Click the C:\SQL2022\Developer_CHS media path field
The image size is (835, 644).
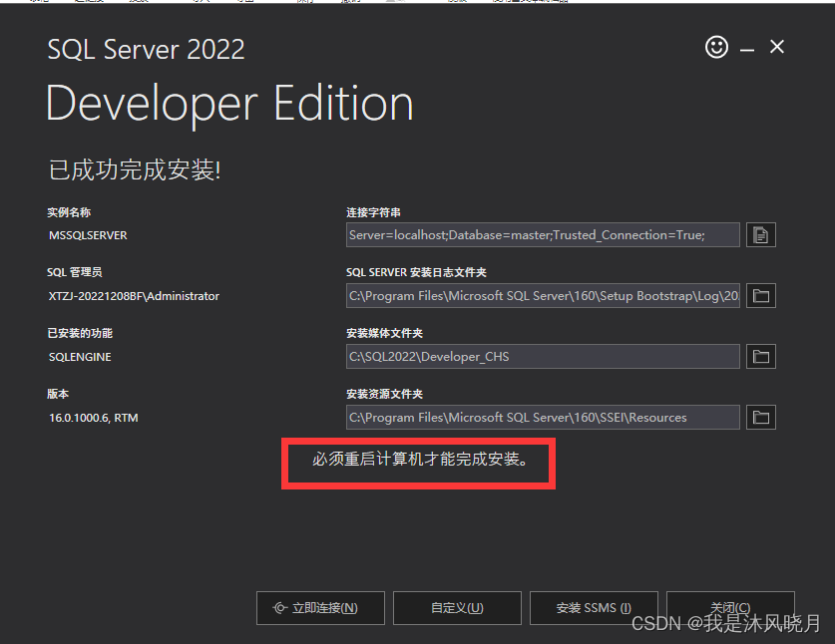pos(543,357)
